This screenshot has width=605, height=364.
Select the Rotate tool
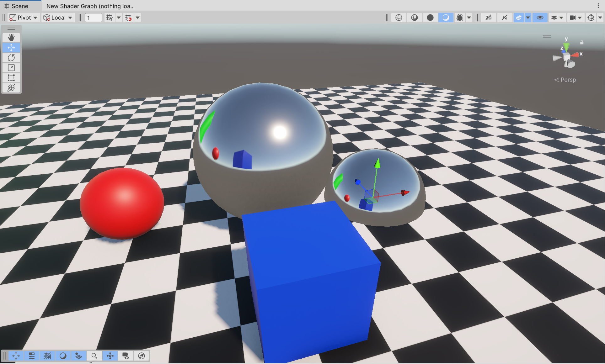(x=11, y=58)
